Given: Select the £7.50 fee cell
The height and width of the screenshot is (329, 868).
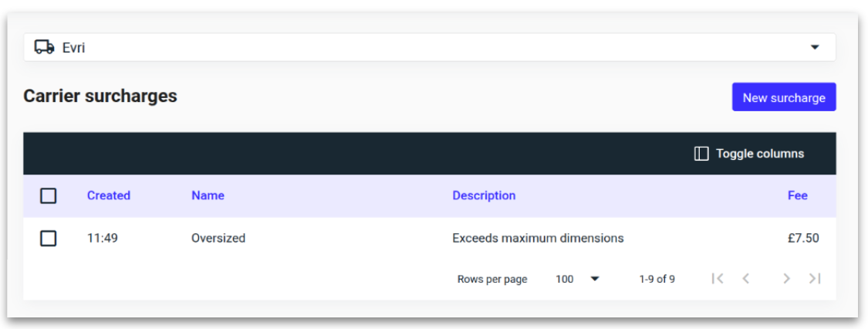Looking at the screenshot, I should (x=802, y=239).
